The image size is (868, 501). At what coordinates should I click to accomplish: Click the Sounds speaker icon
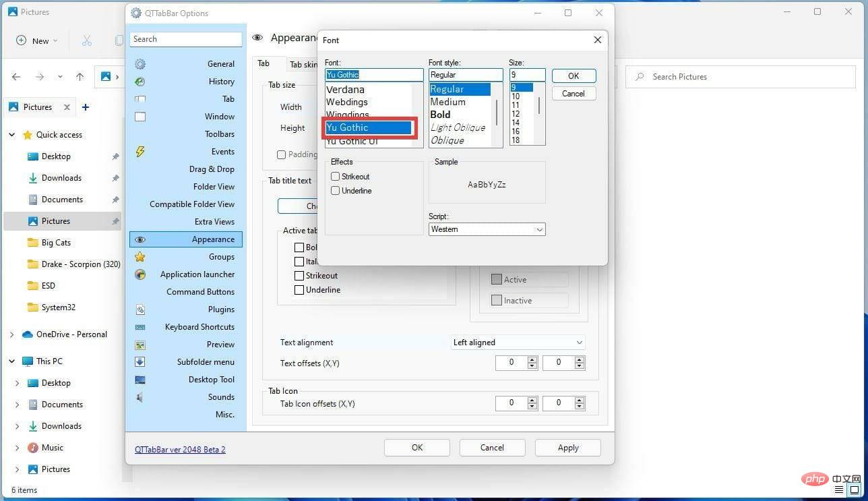[x=140, y=397]
